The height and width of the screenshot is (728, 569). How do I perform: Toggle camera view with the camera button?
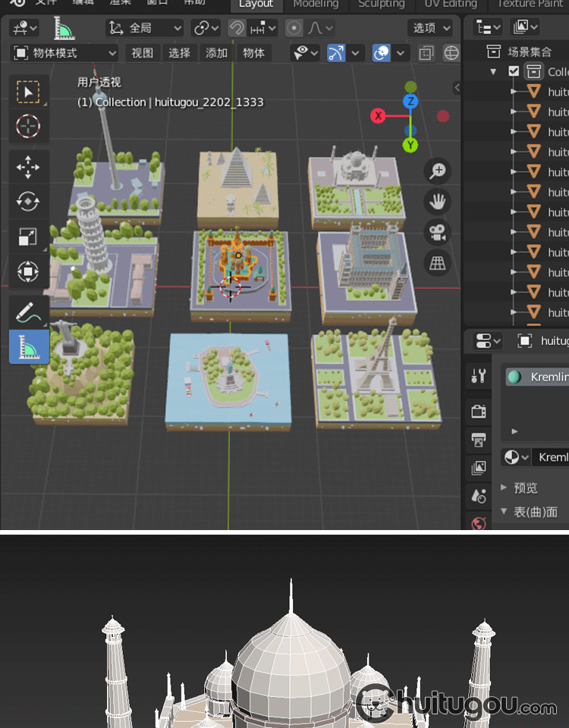[x=438, y=233]
